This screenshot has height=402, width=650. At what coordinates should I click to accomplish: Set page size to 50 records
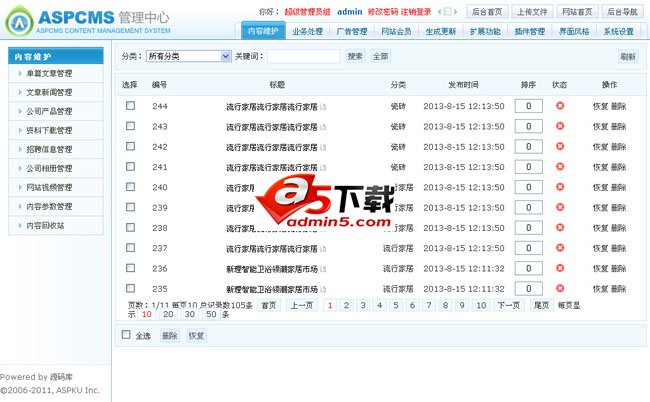pos(211,314)
